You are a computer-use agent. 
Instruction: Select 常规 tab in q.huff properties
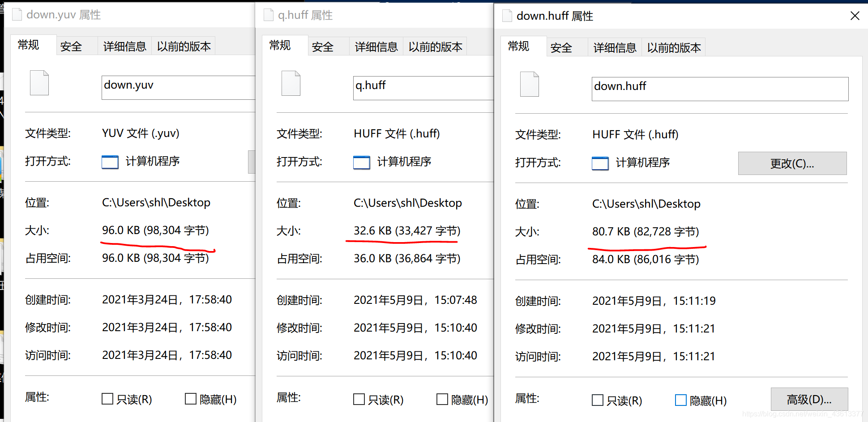(x=285, y=45)
